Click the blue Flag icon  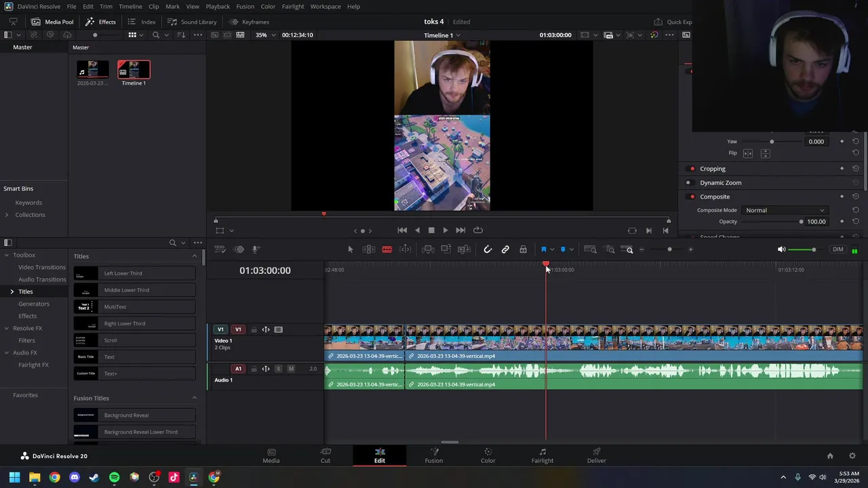pyautogui.click(x=544, y=249)
